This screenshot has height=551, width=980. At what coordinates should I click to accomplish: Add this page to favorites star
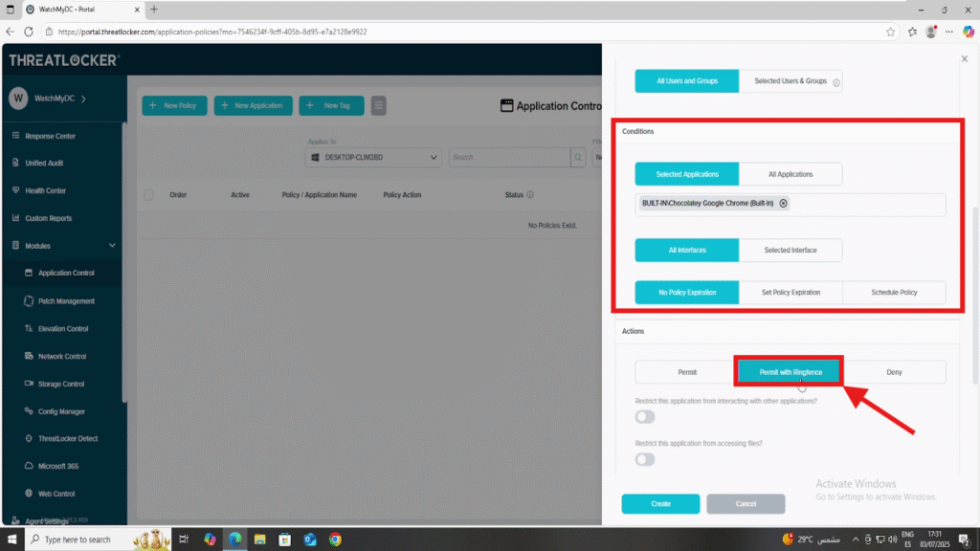890,32
